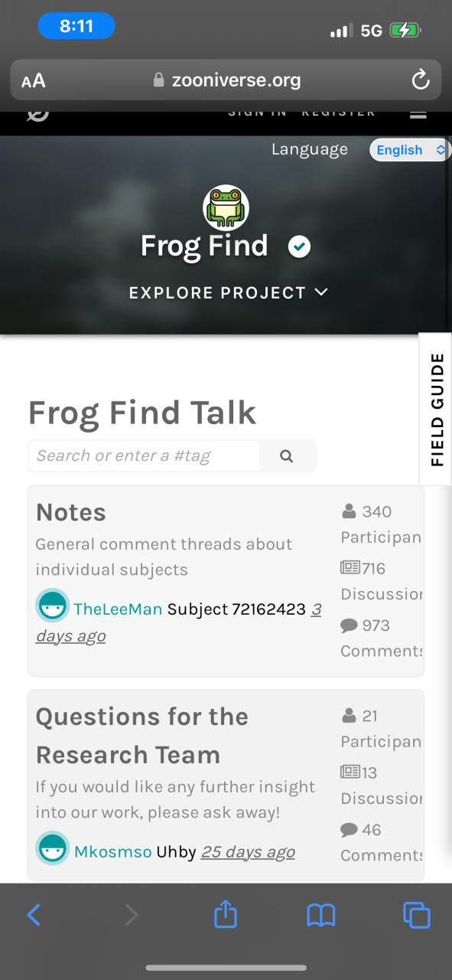The height and width of the screenshot is (980, 452).
Task: Tap the Safari page reload icon
Action: (x=419, y=80)
